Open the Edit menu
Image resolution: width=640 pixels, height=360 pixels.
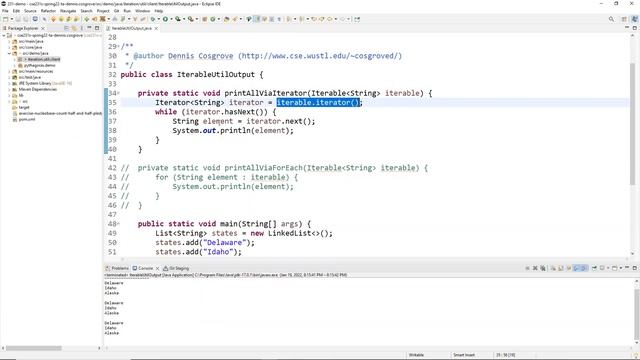16,11
